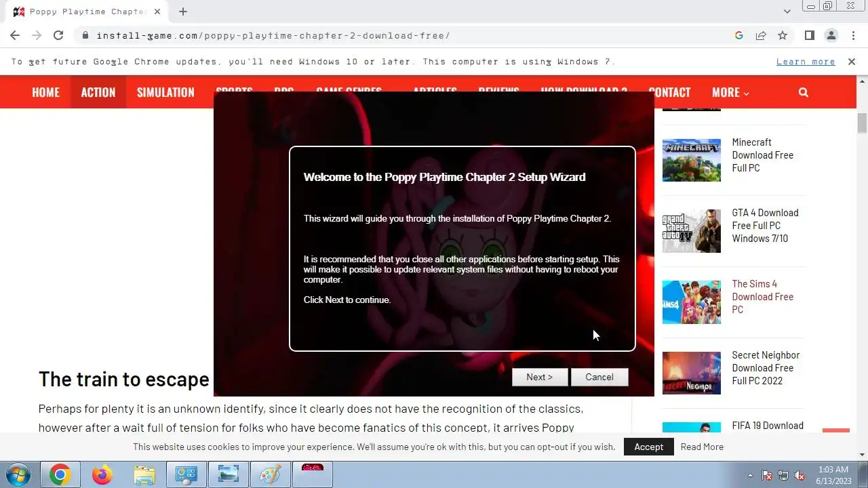Open the tab search dropdown
Screen dimensions: 868x488
coord(787,12)
